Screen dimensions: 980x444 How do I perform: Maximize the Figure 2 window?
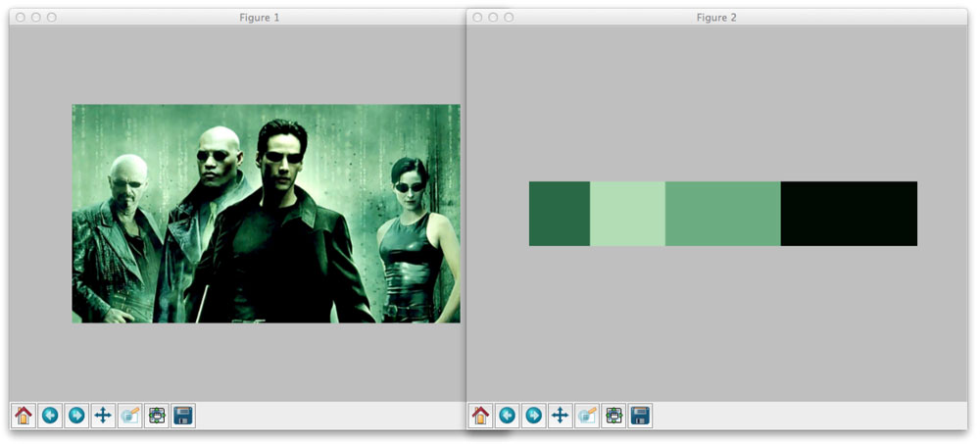click(509, 18)
